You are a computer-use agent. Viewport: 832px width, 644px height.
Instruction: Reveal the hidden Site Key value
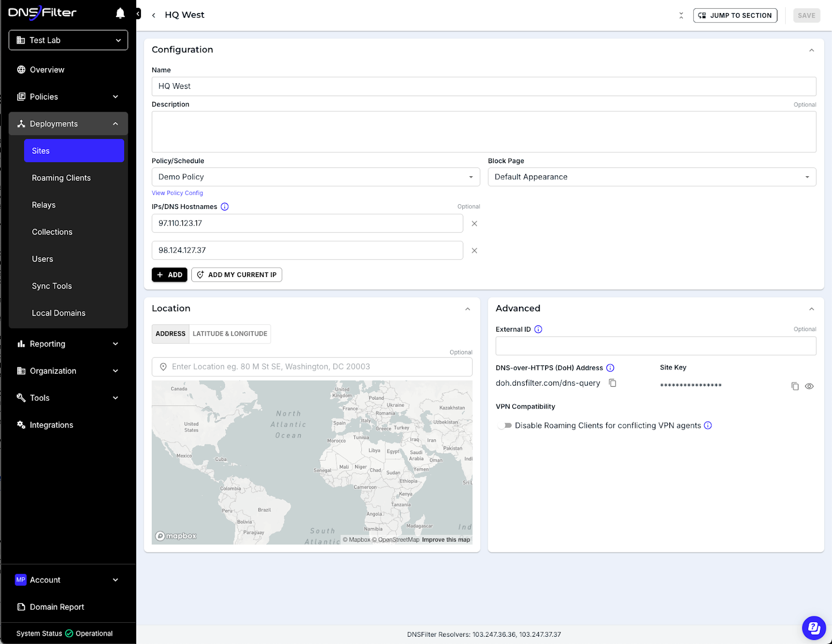tap(809, 386)
